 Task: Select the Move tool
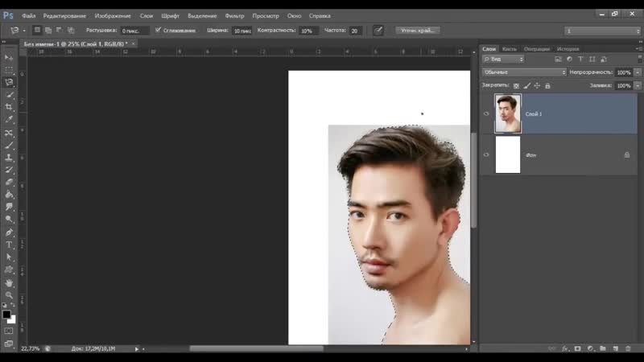(9, 57)
